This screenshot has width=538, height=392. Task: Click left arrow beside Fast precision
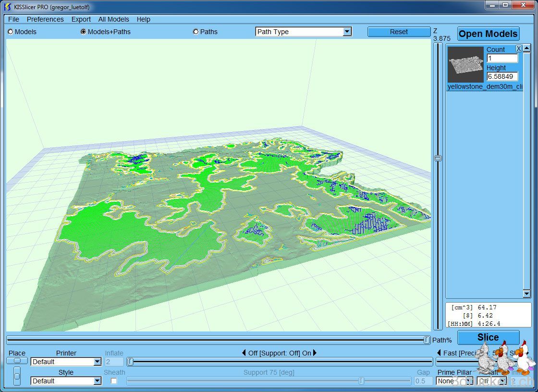439,353
